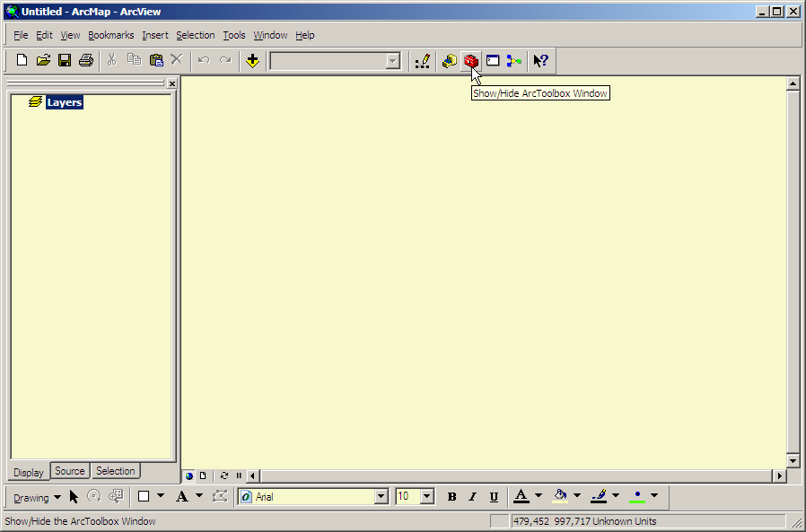Viewport: 806px width, 532px height.
Task: Switch to the Display tab
Action: [x=29, y=472]
